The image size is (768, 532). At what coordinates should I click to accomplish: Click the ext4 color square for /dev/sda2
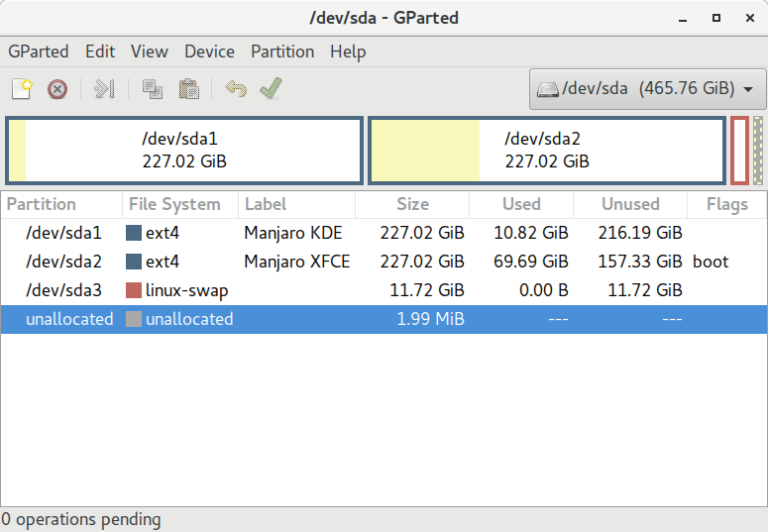coord(134,263)
